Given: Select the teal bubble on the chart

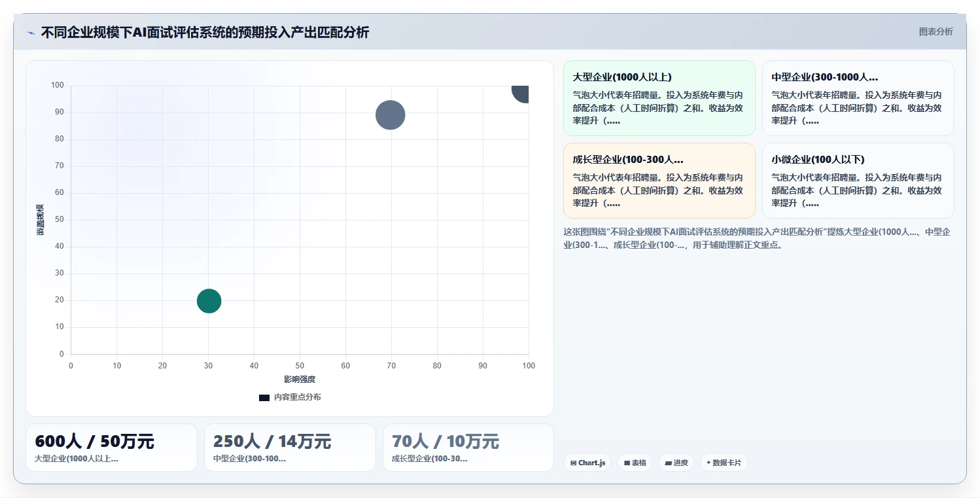Looking at the screenshot, I should coord(209,301).
